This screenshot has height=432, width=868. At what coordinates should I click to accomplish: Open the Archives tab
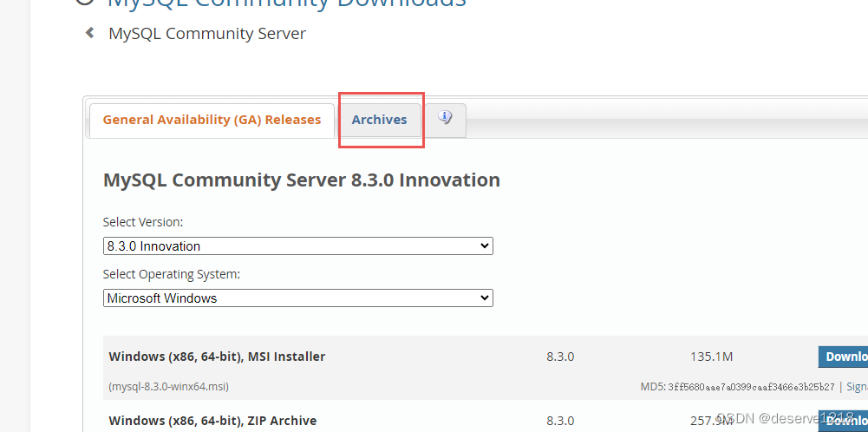[x=379, y=120]
